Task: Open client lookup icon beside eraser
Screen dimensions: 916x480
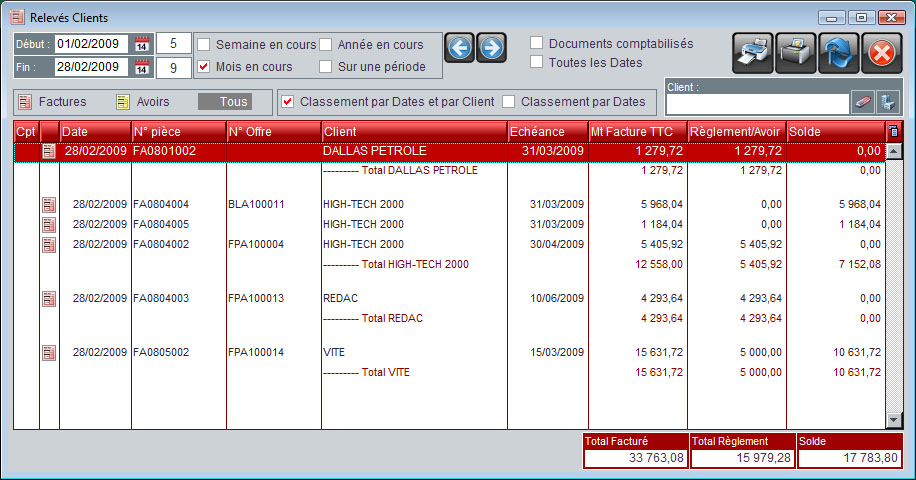Action: click(887, 102)
